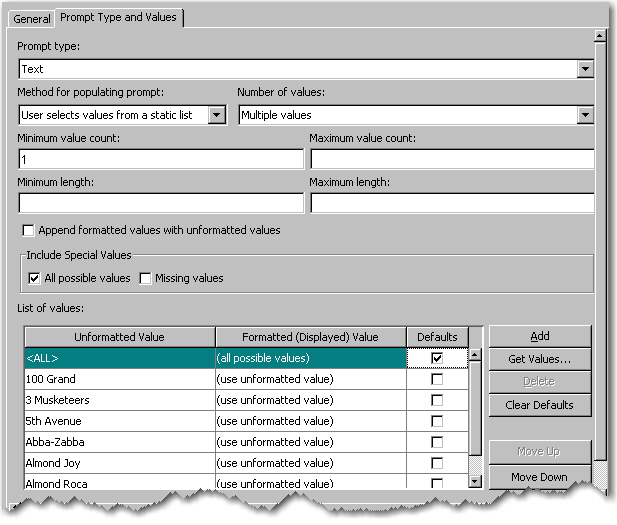Expand Method for populating prompt dropdown

tap(217, 115)
